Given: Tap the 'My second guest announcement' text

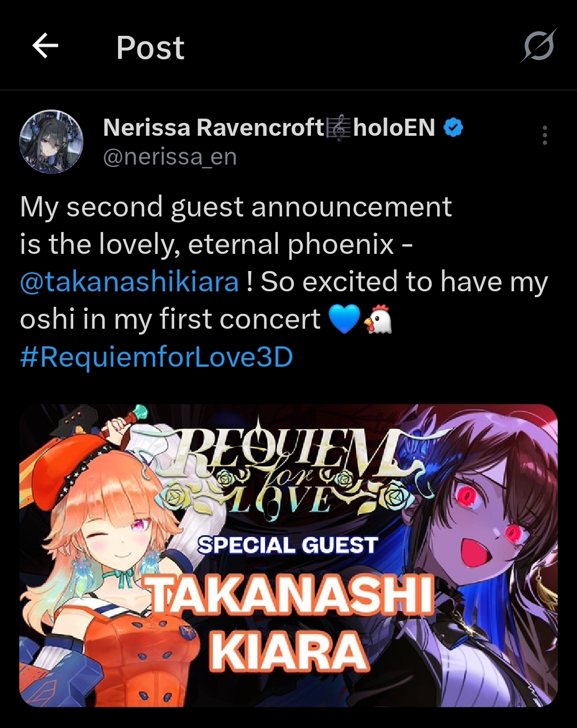Looking at the screenshot, I should coord(236,207).
